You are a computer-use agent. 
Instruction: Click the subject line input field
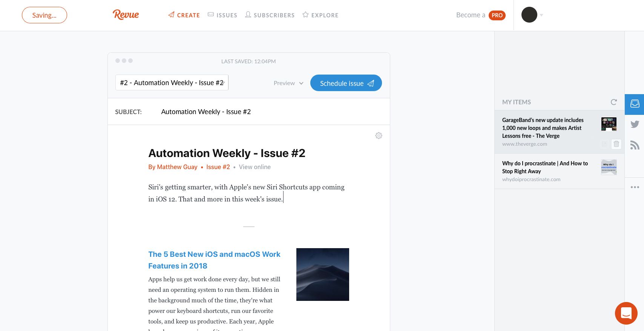pyautogui.click(x=264, y=112)
